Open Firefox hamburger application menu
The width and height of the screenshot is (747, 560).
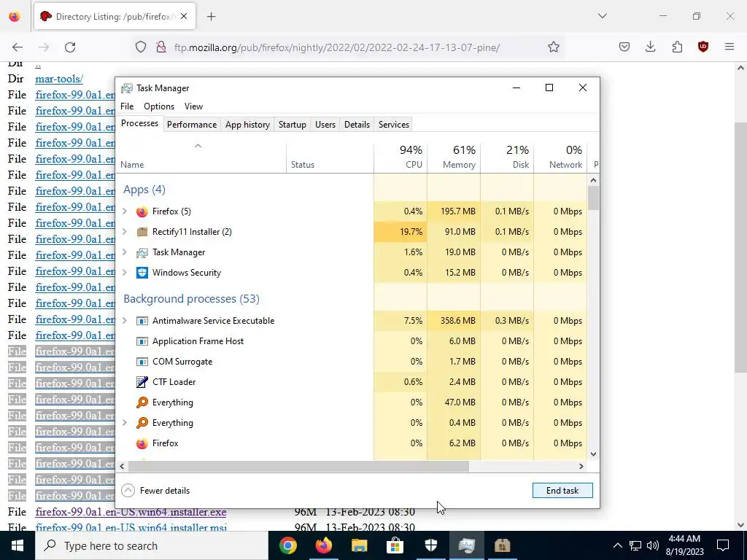[x=729, y=47]
